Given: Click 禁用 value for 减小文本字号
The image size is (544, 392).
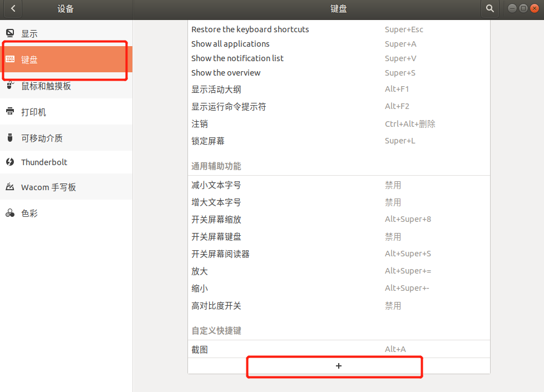Looking at the screenshot, I should tap(393, 185).
